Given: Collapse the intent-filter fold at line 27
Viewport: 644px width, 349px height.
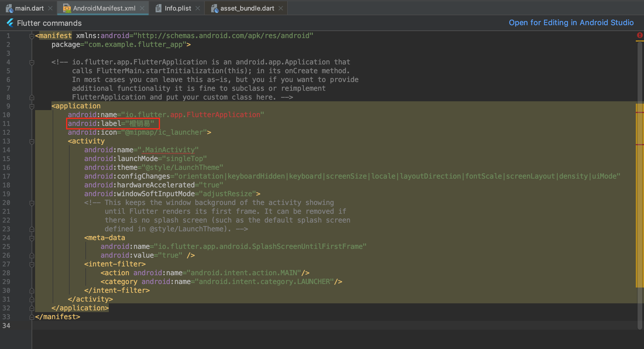Looking at the screenshot, I should pos(32,264).
